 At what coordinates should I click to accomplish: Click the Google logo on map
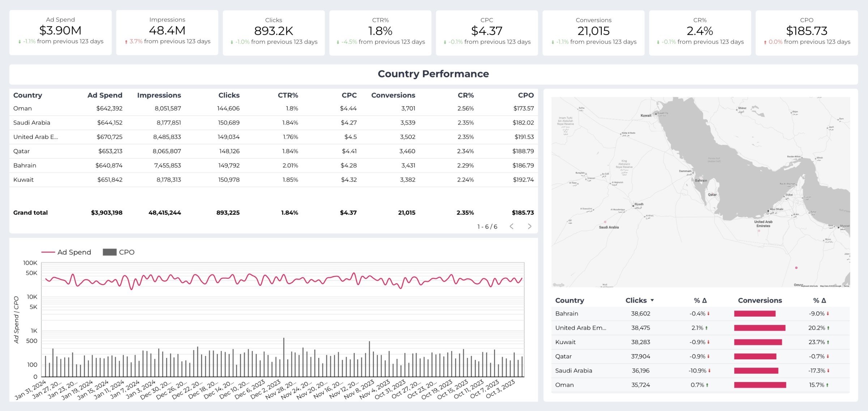[x=558, y=285]
